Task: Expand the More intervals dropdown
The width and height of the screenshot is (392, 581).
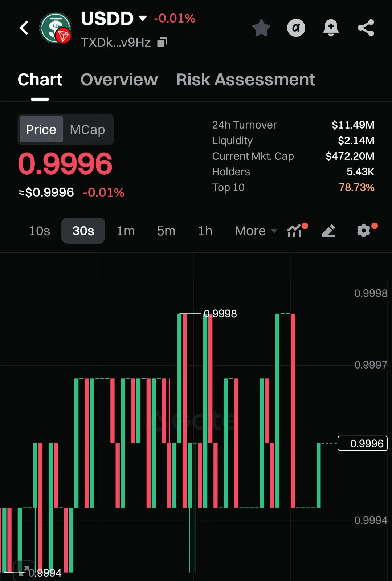Action: pos(256,231)
